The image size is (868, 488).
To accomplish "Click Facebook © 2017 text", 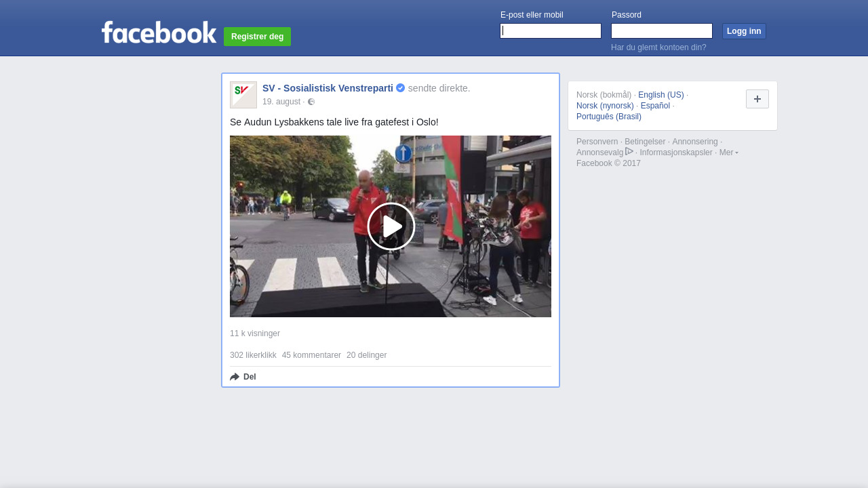I will [x=608, y=163].
